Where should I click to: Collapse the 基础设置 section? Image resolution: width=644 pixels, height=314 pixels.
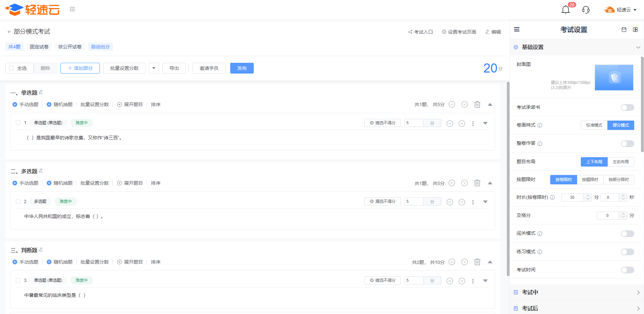click(638, 47)
